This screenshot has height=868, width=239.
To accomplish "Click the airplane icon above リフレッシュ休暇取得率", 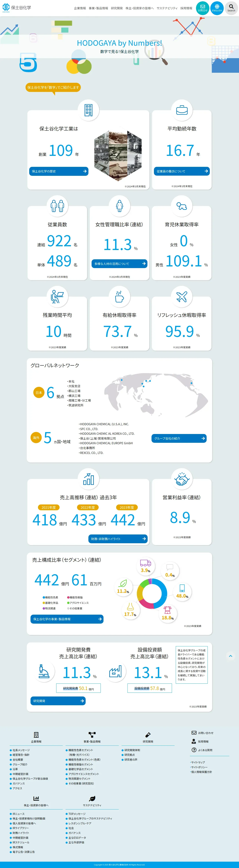I will 182,297.
